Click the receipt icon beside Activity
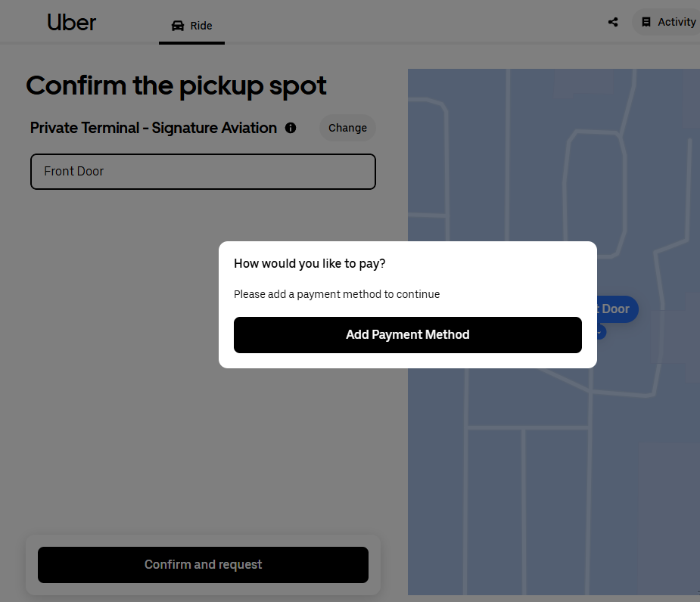Screen dimensions: 700x602 [646, 22]
